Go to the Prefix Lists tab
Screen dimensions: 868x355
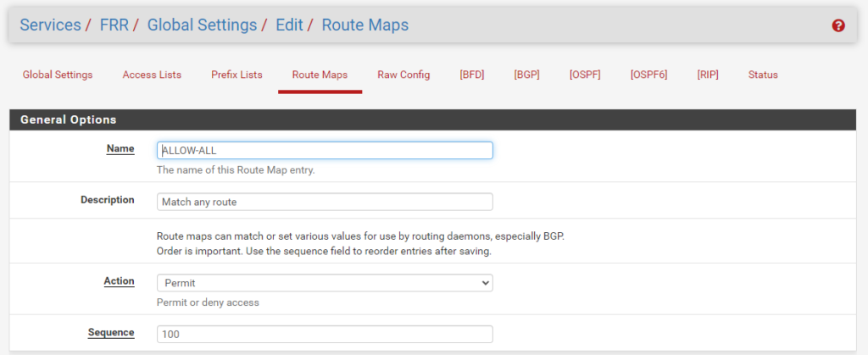click(236, 75)
